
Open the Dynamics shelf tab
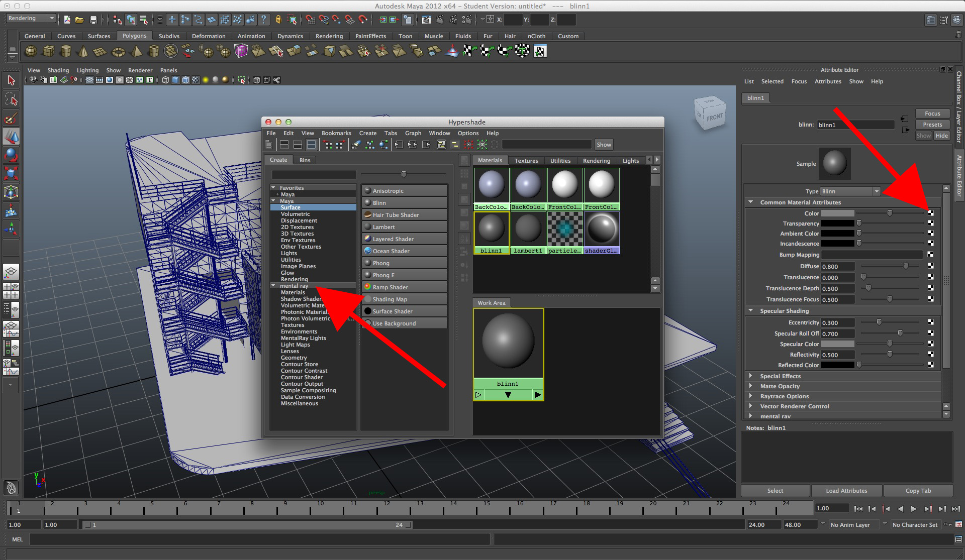coord(290,36)
